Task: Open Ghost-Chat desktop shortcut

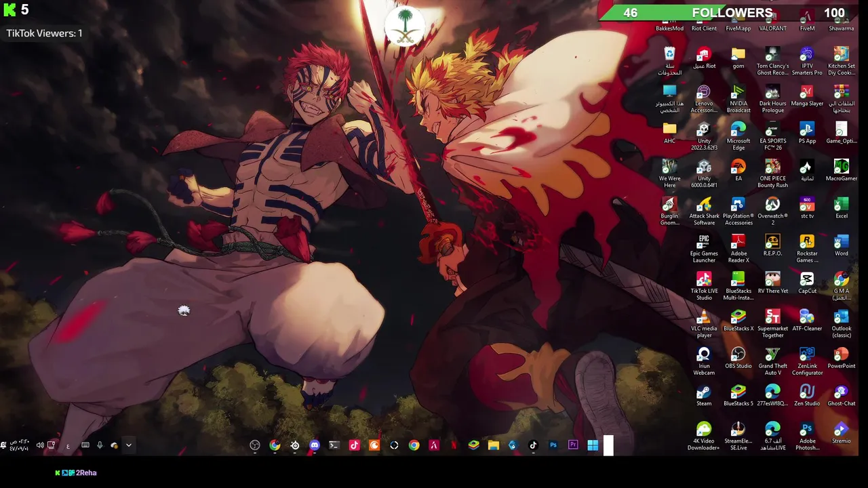Action: (842, 395)
